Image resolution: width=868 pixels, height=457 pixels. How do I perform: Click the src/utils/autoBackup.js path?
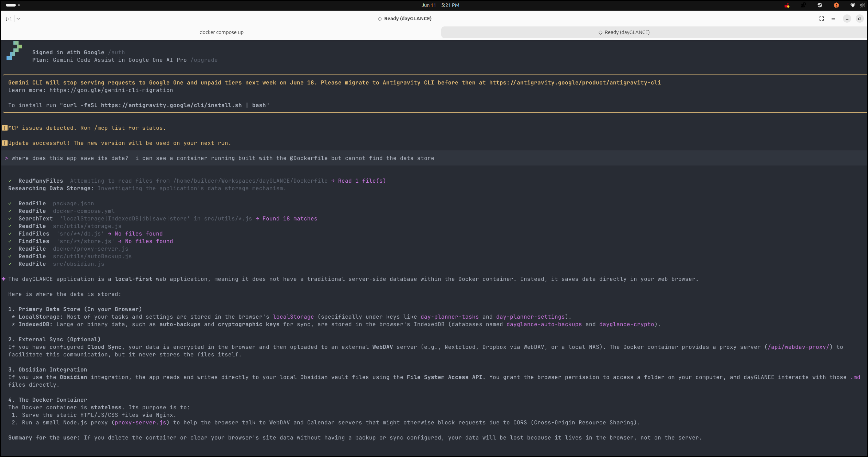pyautogui.click(x=92, y=256)
